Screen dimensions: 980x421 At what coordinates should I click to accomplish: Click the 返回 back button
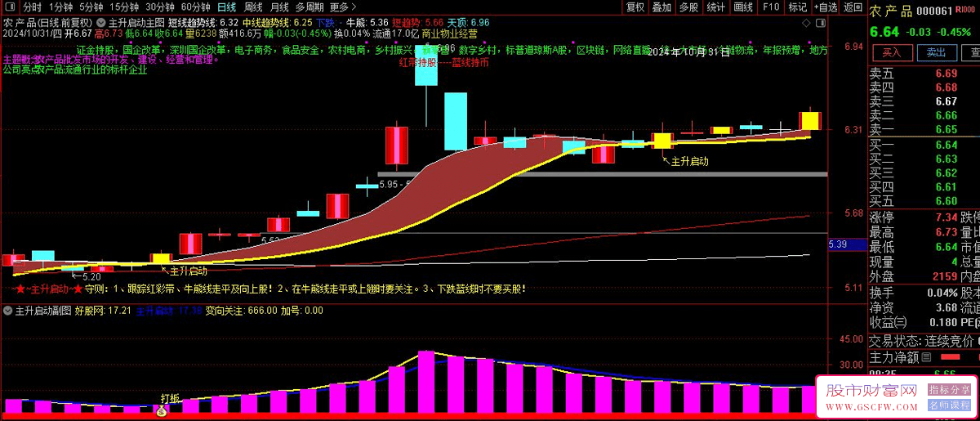point(853,7)
